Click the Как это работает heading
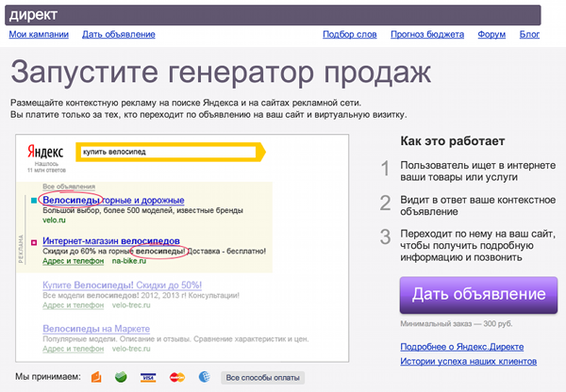 (452, 141)
